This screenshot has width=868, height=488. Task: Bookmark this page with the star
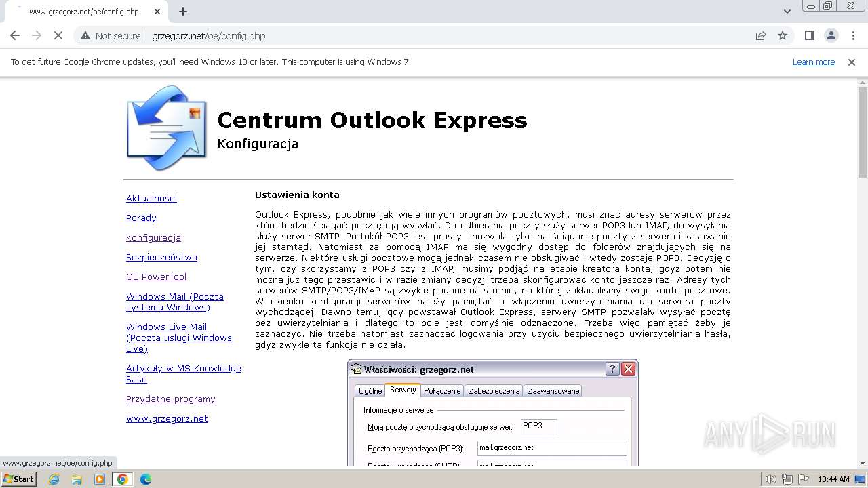(x=783, y=36)
